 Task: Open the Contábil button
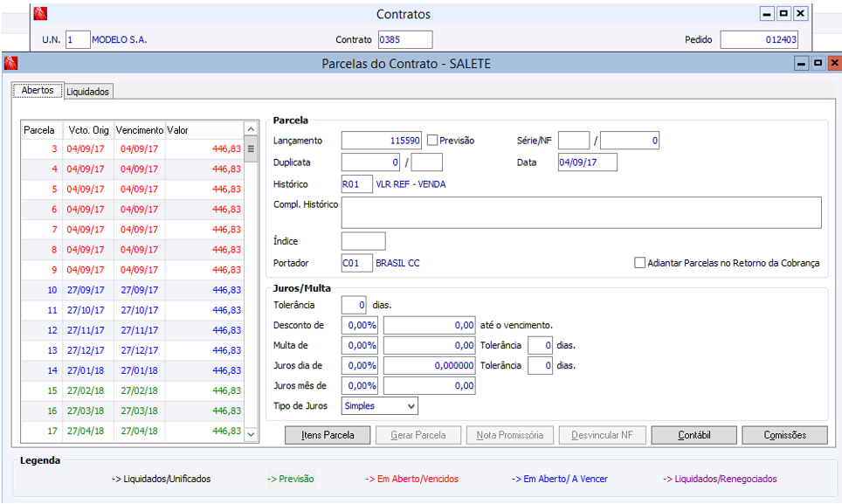tap(694, 435)
